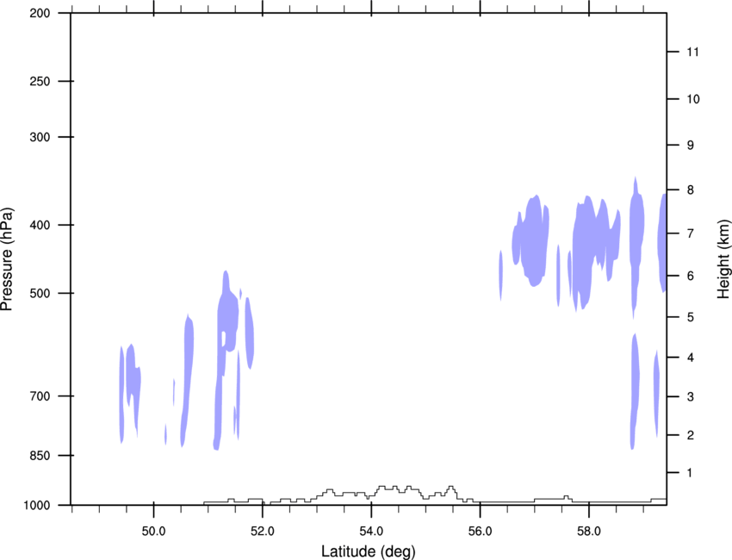Screen dimensions: 732x560
Task: Click the 54.0 latitude tick label
Action: coord(371,532)
